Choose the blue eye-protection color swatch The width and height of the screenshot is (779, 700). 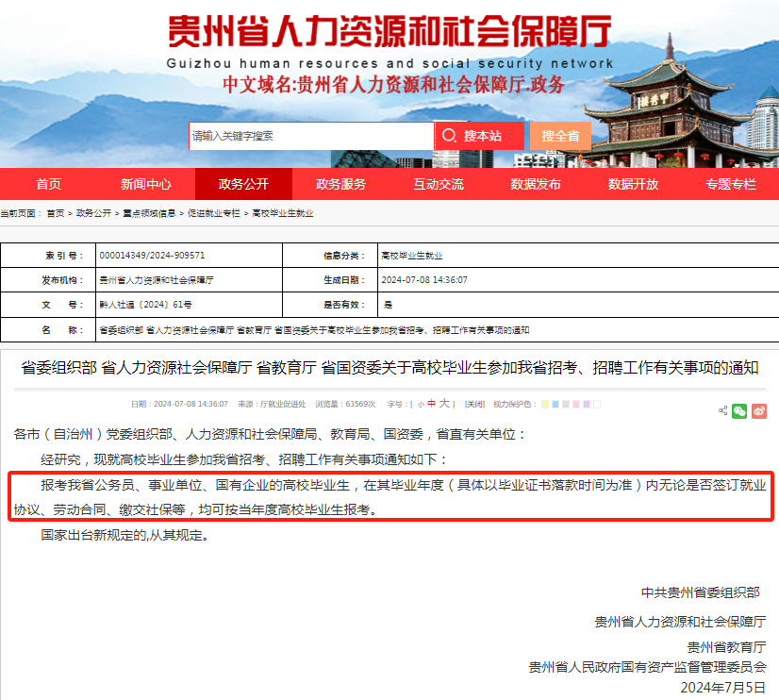point(555,404)
